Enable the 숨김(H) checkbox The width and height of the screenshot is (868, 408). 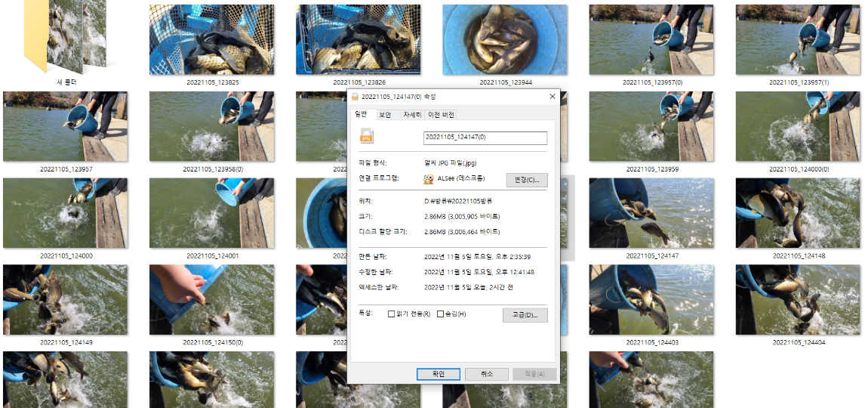[x=441, y=314]
